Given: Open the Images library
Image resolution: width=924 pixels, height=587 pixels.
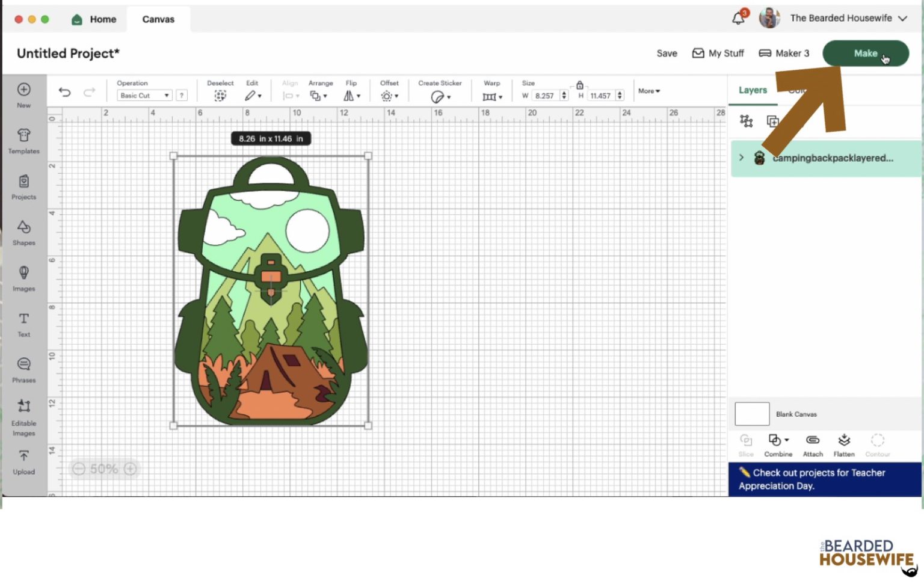Looking at the screenshot, I should (24, 278).
